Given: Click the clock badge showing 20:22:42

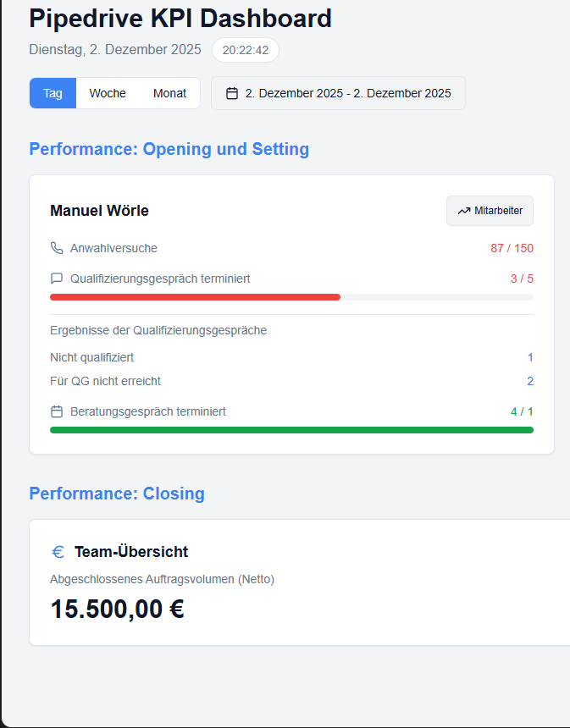Looking at the screenshot, I should (245, 50).
